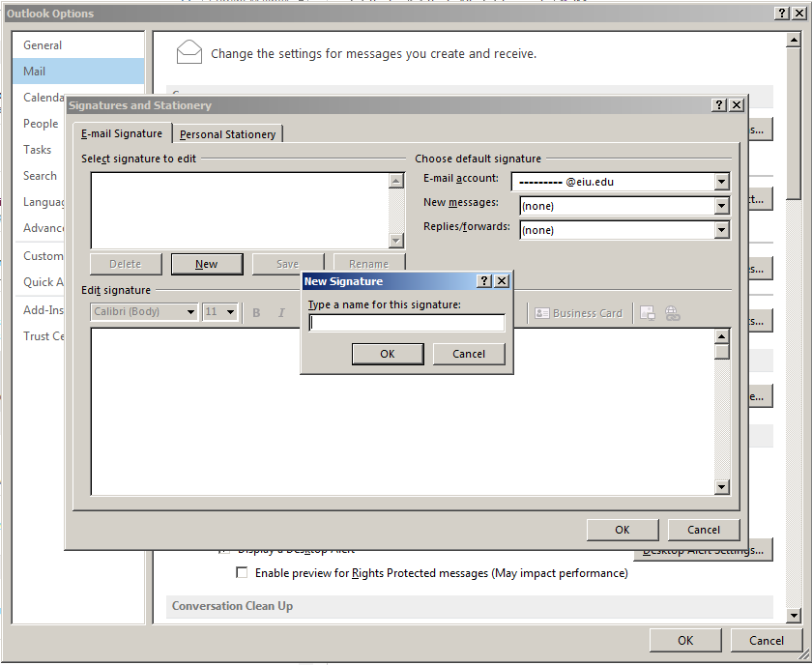Switch to the Personal Stationery tab
Image resolution: width=812 pixels, height=665 pixels.
pos(228,134)
